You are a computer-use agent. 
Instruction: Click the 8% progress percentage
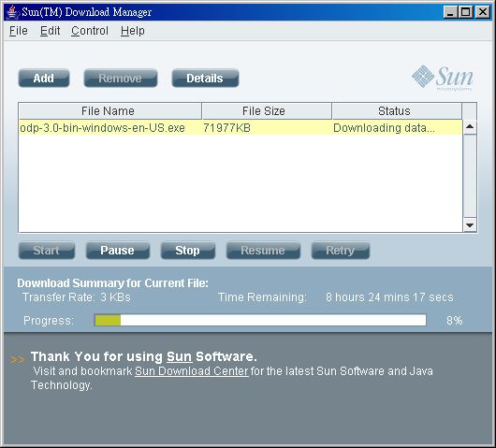coord(454,321)
